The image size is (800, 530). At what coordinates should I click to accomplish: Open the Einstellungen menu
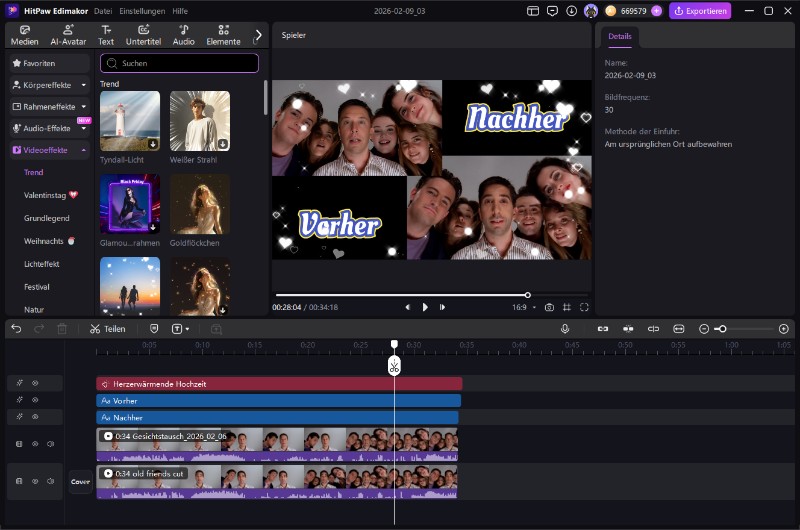[142, 11]
